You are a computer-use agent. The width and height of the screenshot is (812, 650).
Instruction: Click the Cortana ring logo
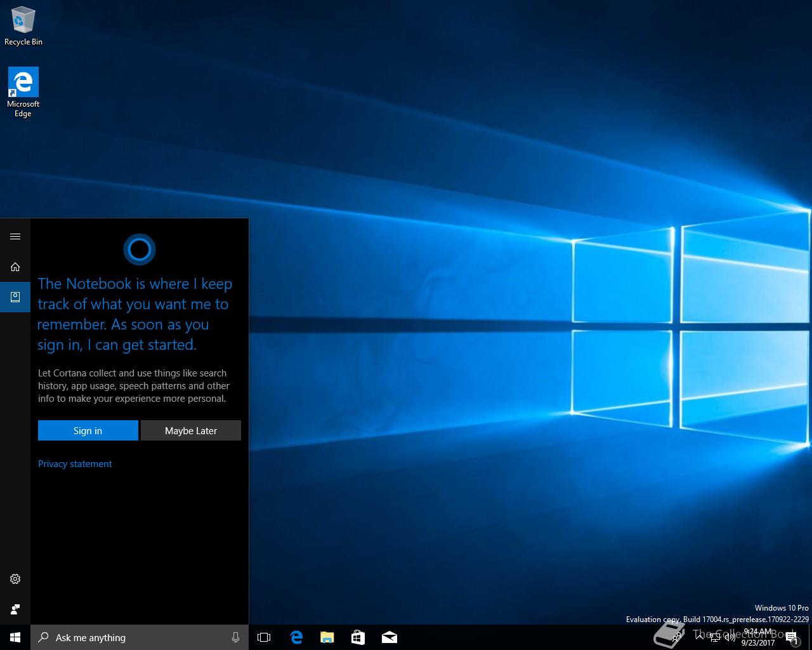pos(139,249)
